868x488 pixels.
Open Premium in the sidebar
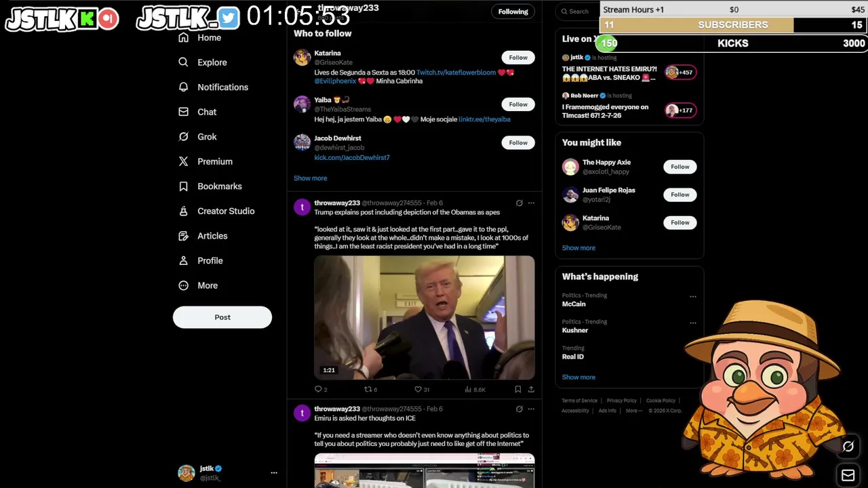(205, 161)
